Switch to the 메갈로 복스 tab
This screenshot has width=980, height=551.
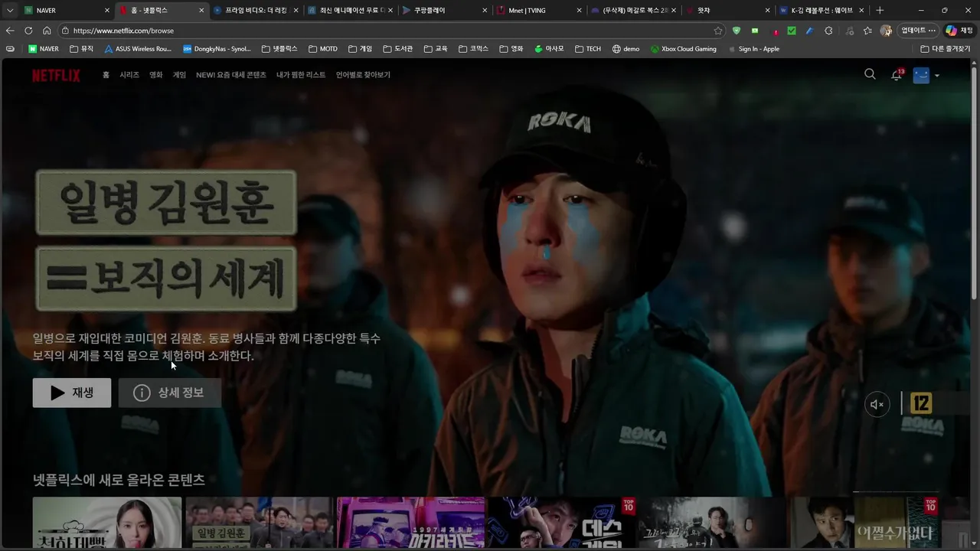633,11
